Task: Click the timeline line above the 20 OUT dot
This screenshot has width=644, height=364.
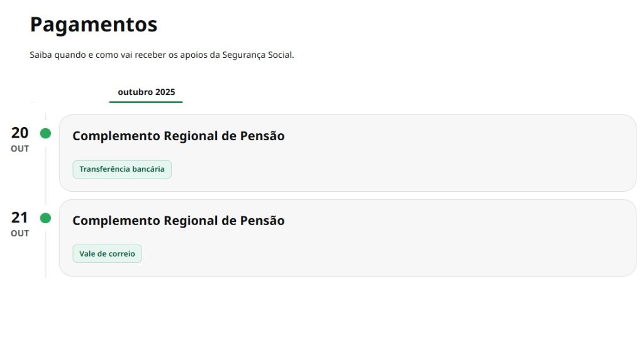Action: (46, 118)
